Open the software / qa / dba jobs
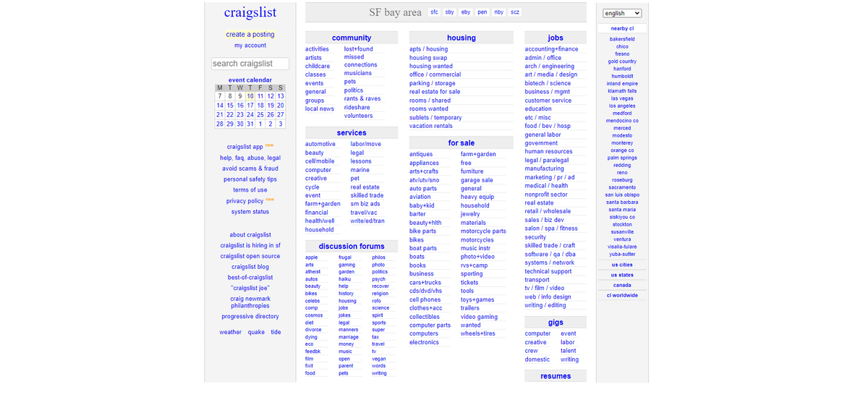Image resolution: width=868 pixels, height=418 pixels. [550, 254]
